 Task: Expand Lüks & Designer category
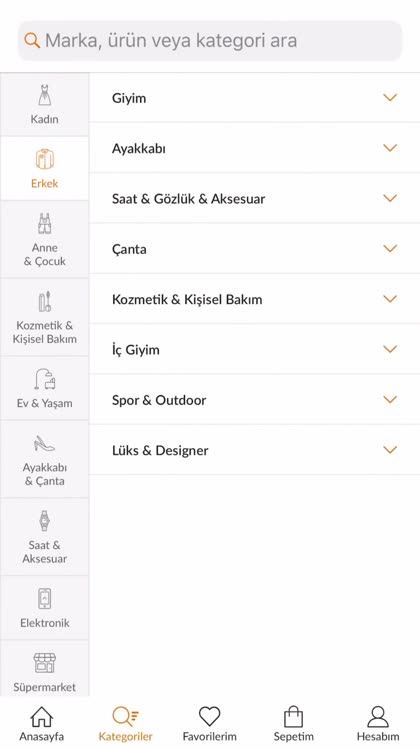tap(254, 450)
